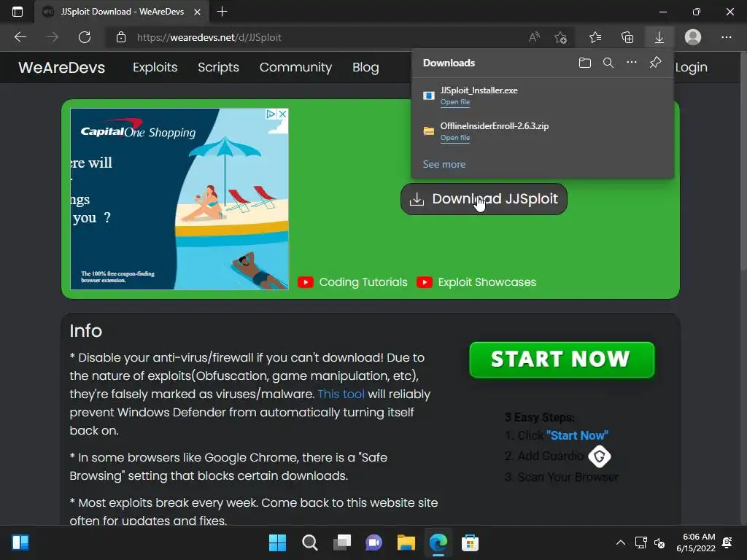Click Download JJSploit button
Image resolution: width=747 pixels, height=560 pixels.
484,199
